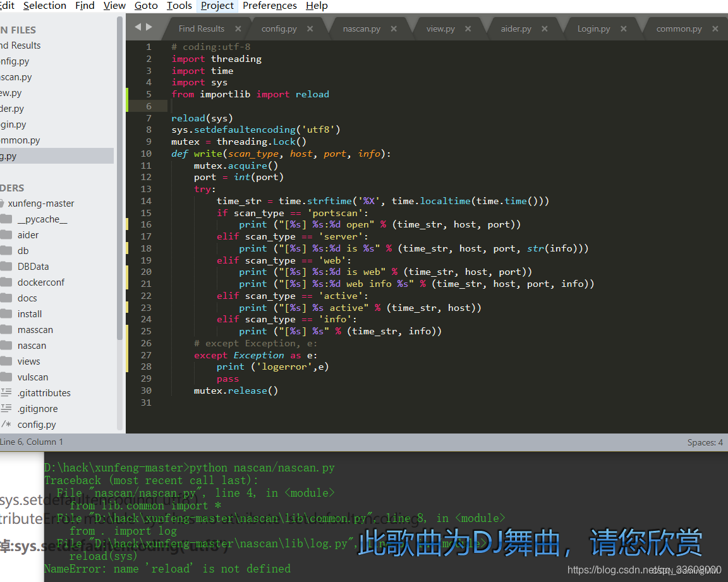Screen dimensions: 728x582
Task: Click line number 31 in gutter
Action: 146,403
